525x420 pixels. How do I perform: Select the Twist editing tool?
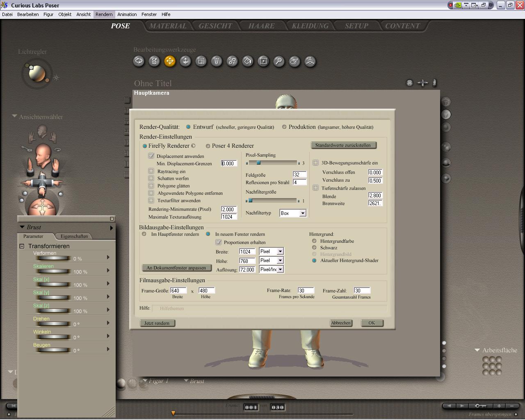[154, 61]
